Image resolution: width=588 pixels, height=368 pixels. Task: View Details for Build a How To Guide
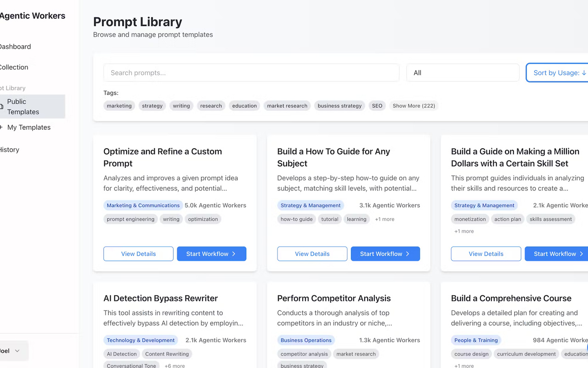pyautogui.click(x=312, y=254)
